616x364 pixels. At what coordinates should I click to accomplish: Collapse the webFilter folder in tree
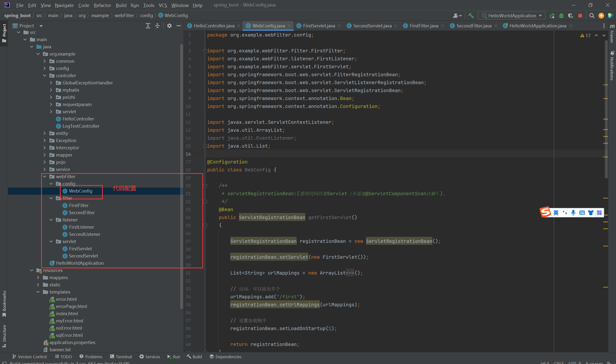[x=45, y=176]
